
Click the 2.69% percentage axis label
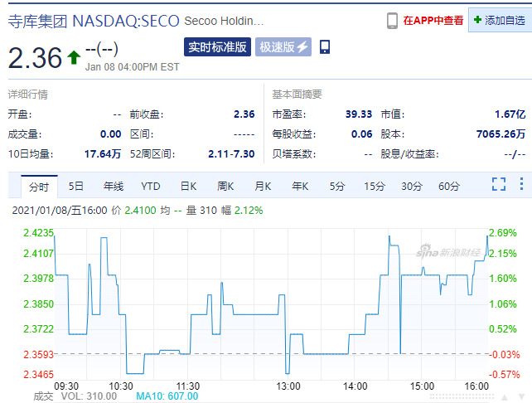point(503,233)
